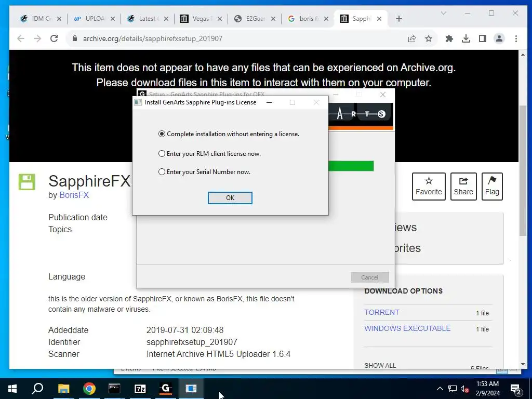The image size is (532, 399).
Task: Open the Command Prompt taskbar icon
Action: [114, 389]
